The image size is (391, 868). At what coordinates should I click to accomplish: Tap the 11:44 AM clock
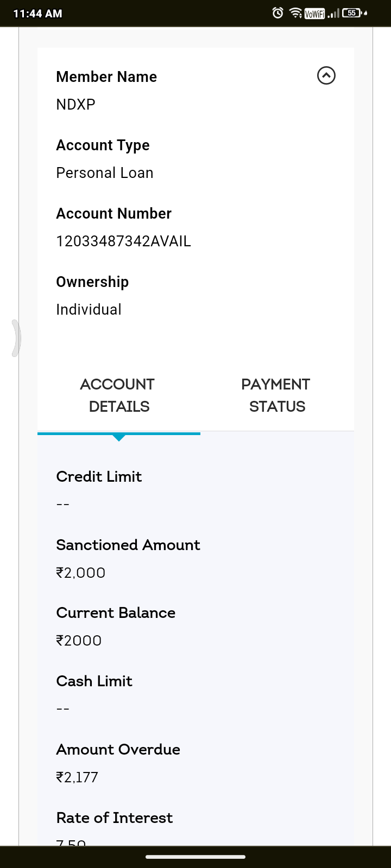click(37, 14)
